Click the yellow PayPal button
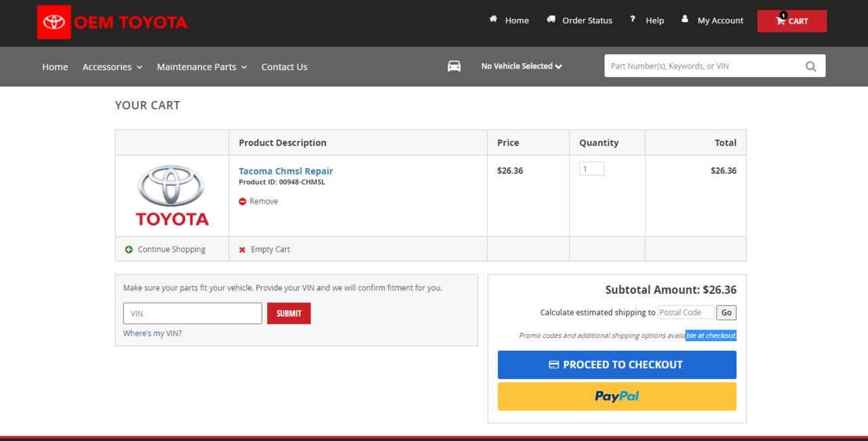Image resolution: width=868 pixels, height=441 pixels. (617, 396)
